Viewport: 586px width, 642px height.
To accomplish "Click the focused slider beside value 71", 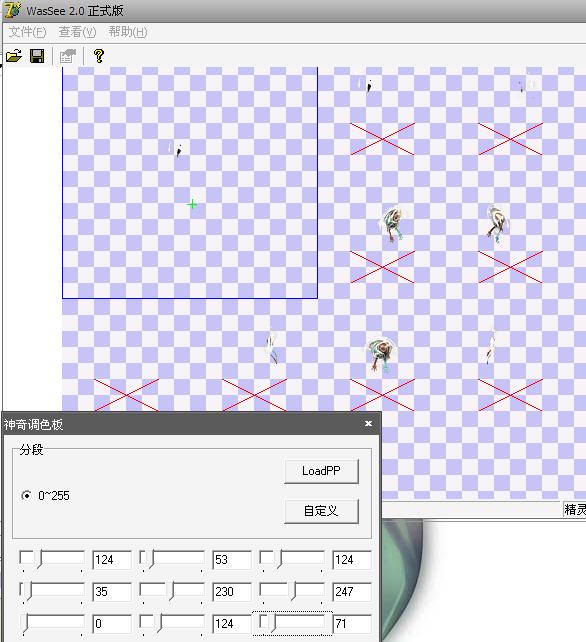I will (292, 624).
